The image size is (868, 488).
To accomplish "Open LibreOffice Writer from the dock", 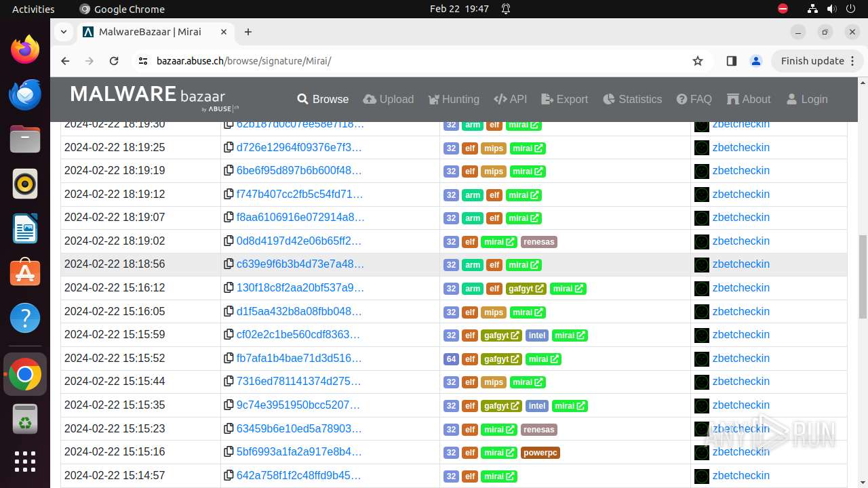I will coord(25,228).
